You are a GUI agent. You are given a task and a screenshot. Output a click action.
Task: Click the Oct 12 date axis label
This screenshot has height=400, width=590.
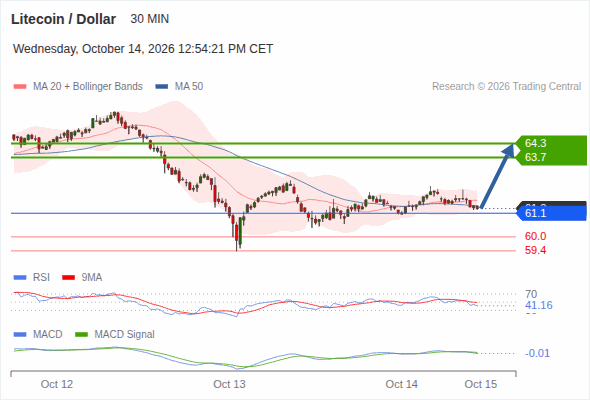tap(57, 384)
